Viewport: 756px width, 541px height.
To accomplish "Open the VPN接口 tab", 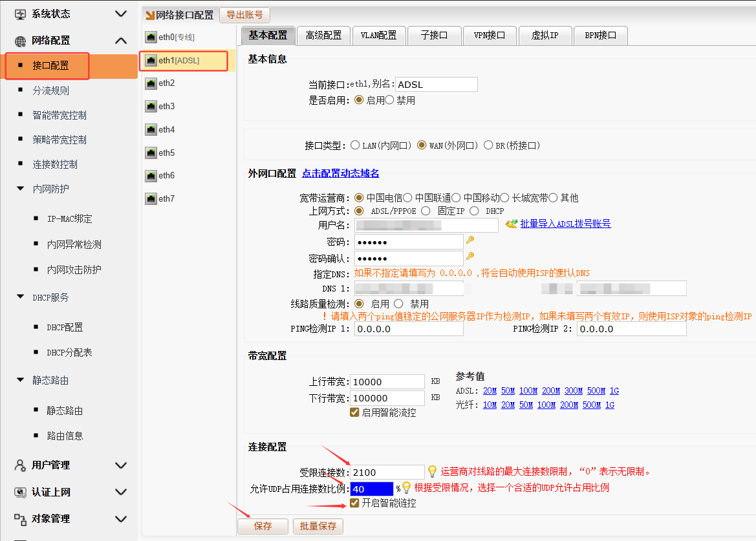I will point(490,36).
